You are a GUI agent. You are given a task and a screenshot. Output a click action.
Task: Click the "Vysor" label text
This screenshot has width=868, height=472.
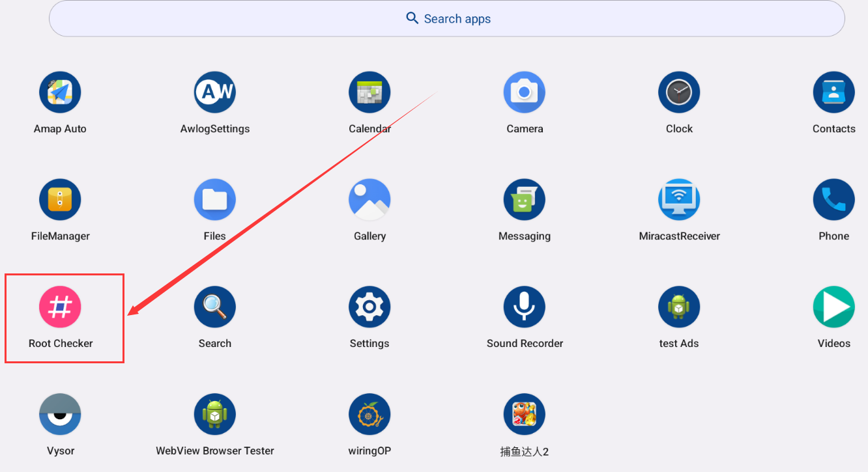point(61,451)
